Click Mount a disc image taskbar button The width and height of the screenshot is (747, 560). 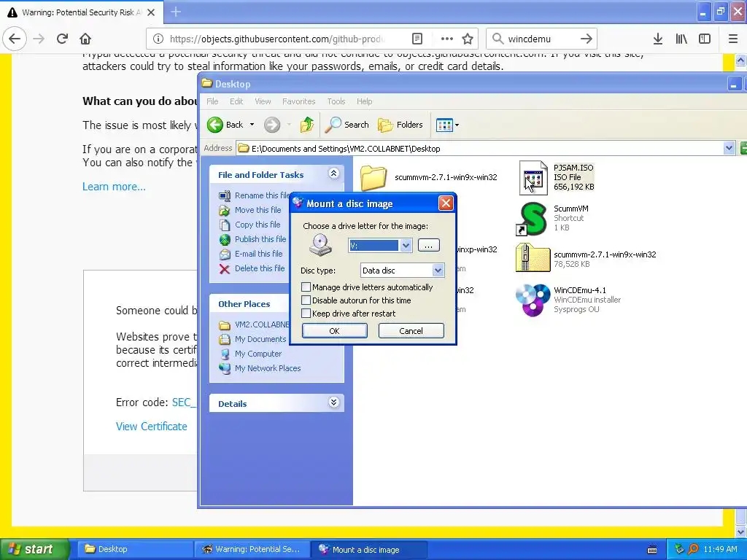[369, 549]
